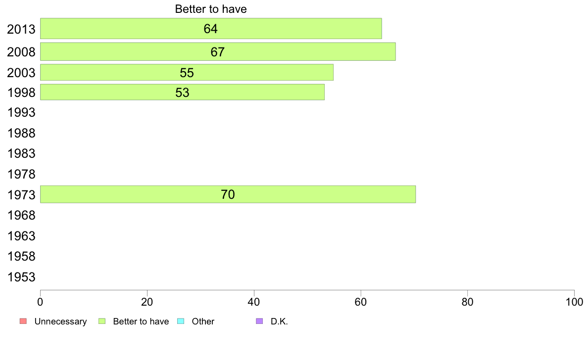Image resolution: width=588 pixels, height=364 pixels.
Task: Select the 2008 bar showing 67
Action: pyautogui.click(x=218, y=52)
